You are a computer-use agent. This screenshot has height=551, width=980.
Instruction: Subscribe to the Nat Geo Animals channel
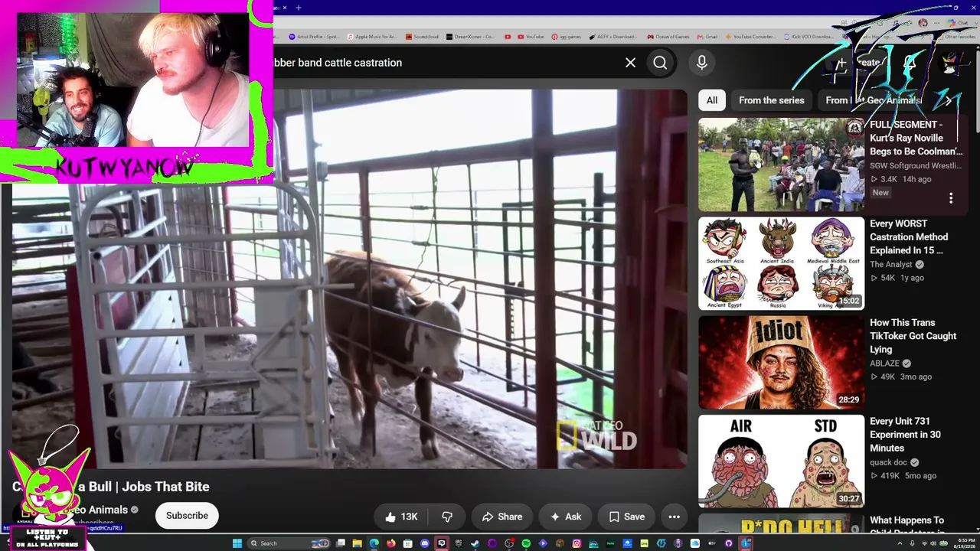(x=187, y=516)
